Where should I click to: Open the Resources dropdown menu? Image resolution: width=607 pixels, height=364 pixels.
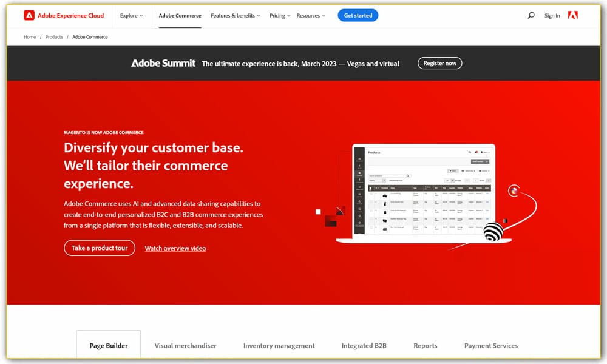click(311, 16)
